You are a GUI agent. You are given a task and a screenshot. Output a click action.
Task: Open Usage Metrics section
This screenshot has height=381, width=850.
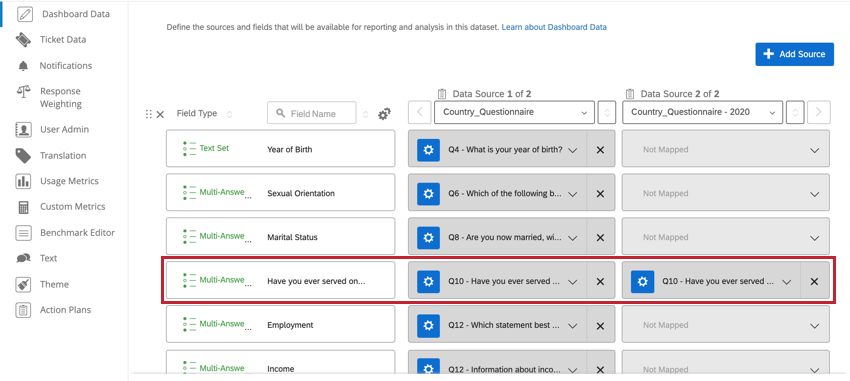coord(69,181)
